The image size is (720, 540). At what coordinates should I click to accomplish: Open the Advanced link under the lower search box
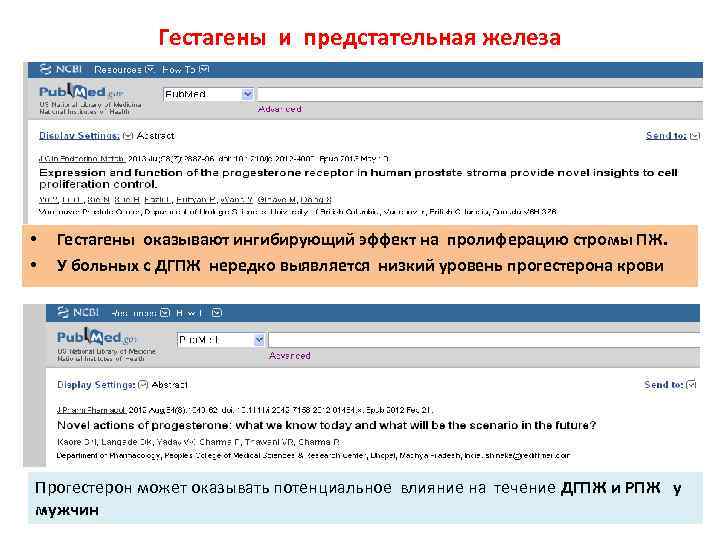290,355
